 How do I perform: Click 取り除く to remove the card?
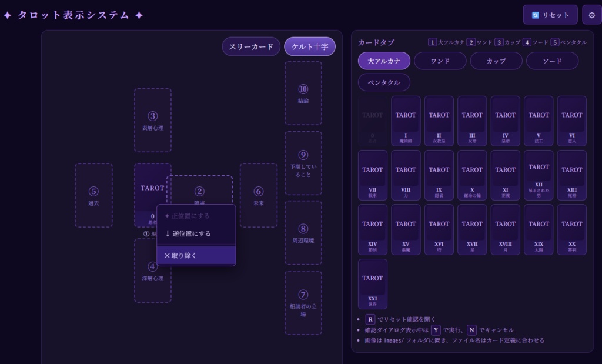[x=196, y=255]
